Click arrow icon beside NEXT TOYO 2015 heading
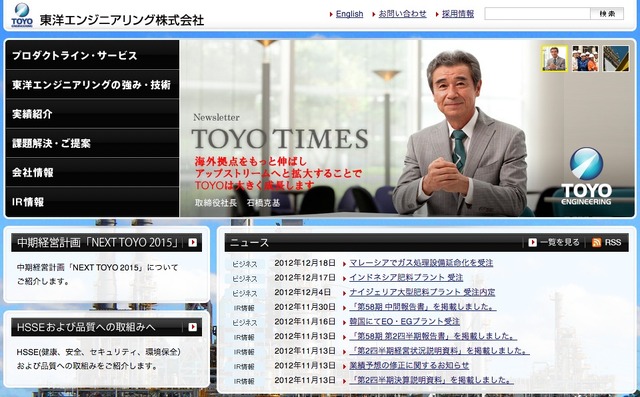This screenshot has height=397, width=640. (193, 243)
